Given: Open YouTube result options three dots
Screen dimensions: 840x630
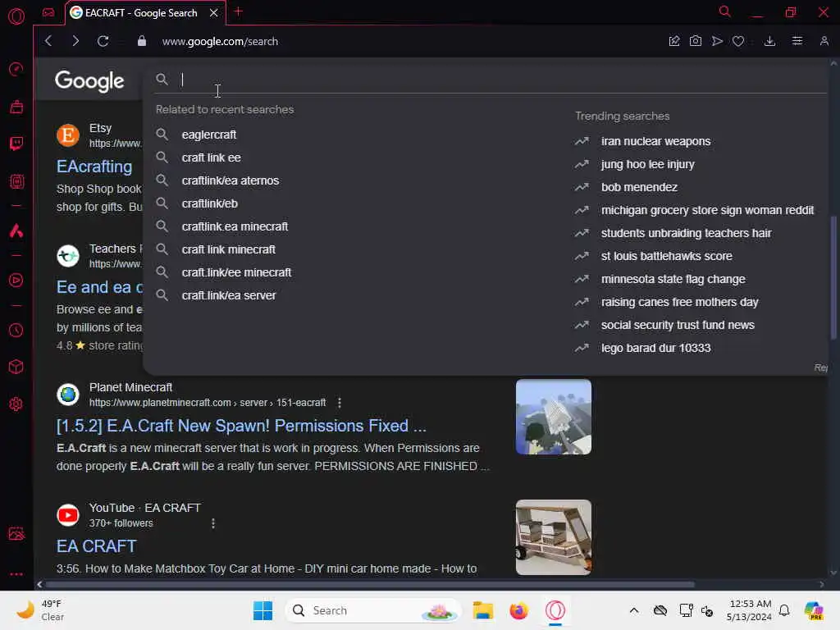Looking at the screenshot, I should tap(213, 523).
